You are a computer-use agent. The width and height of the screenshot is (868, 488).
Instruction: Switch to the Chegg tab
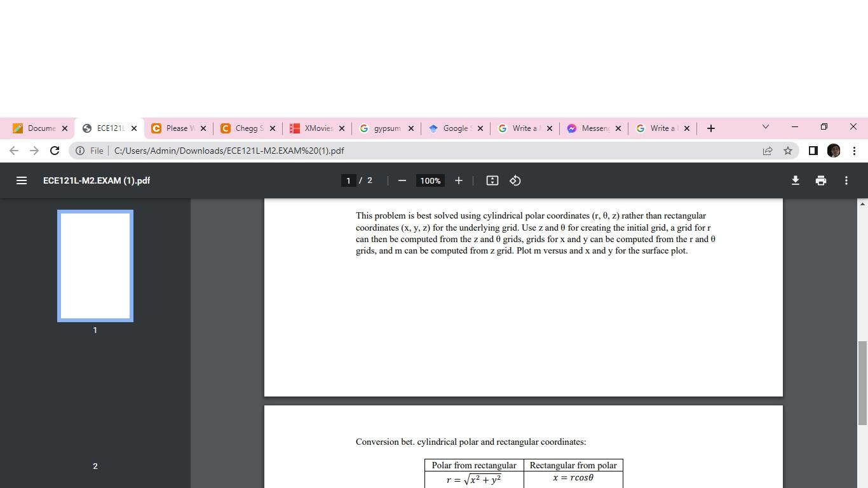[247, 128]
